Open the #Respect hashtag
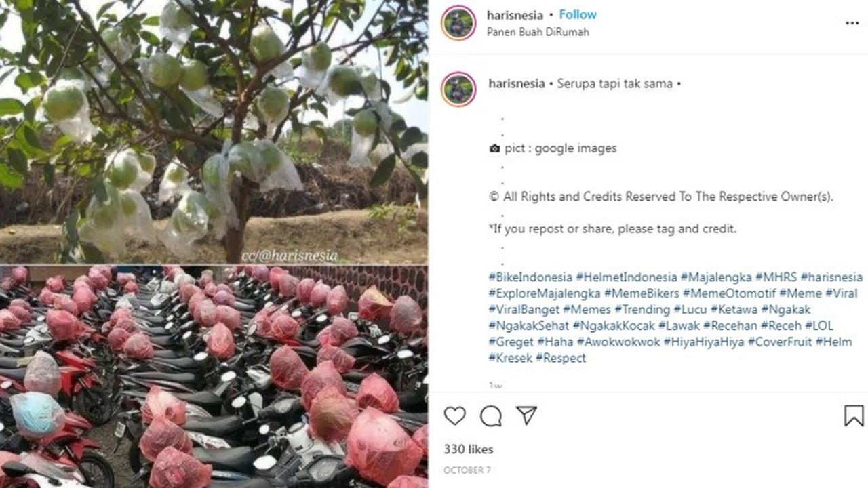This screenshot has width=868, height=488. coord(561,359)
